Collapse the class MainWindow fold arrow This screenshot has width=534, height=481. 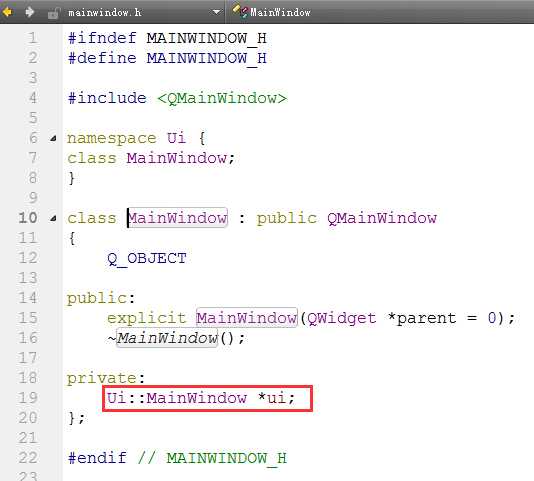coord(53,218)
